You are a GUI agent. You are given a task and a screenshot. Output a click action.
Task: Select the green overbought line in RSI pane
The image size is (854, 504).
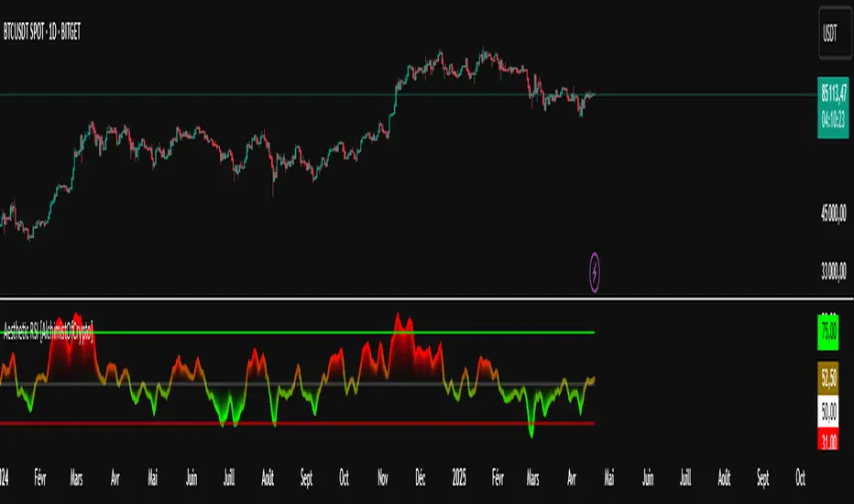[297, 333]
